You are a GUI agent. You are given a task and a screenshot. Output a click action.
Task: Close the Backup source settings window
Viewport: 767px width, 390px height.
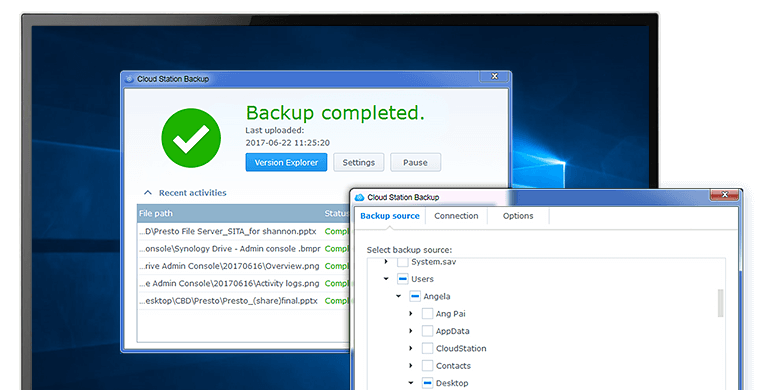[724, 195]
